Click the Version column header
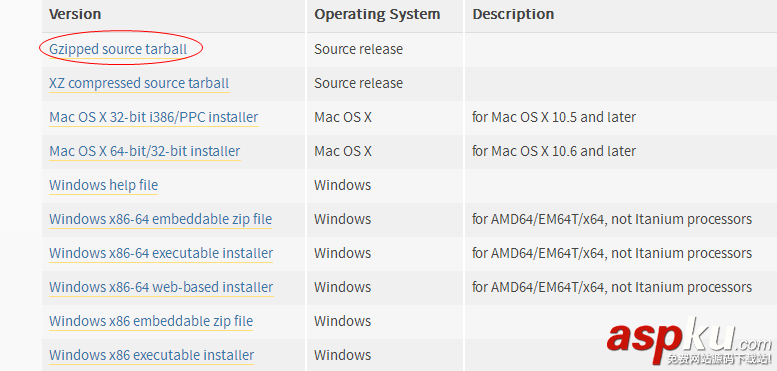This screenshot has width=777, height=371. [75, 14]
